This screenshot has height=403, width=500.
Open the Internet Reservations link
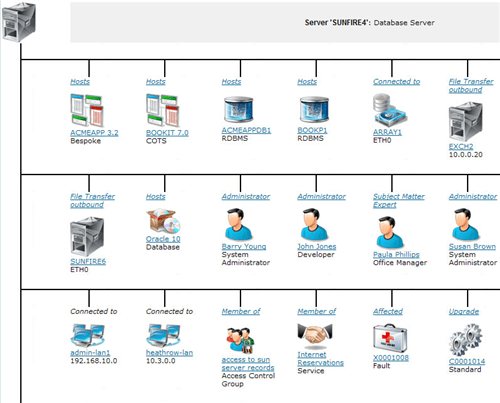[x=320, y=359]
